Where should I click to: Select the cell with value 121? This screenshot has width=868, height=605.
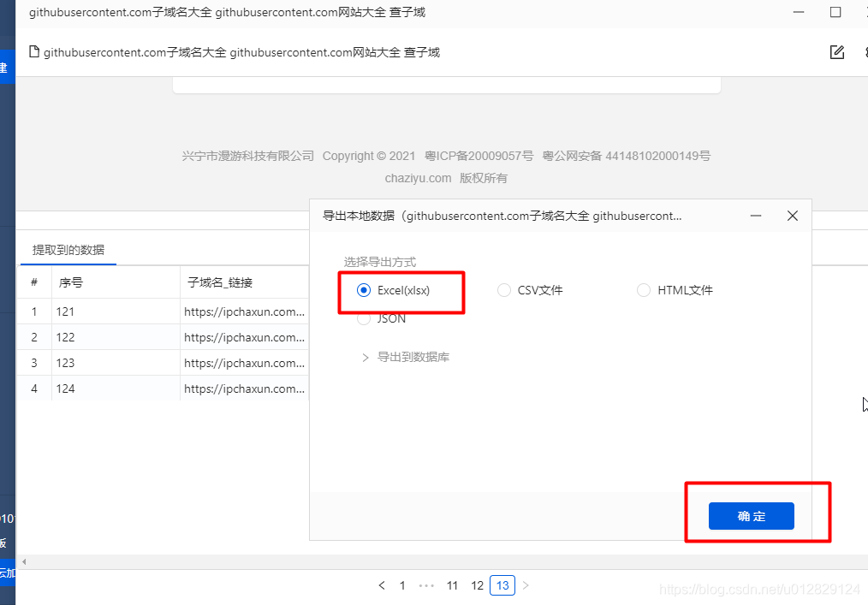coord(116,311)
